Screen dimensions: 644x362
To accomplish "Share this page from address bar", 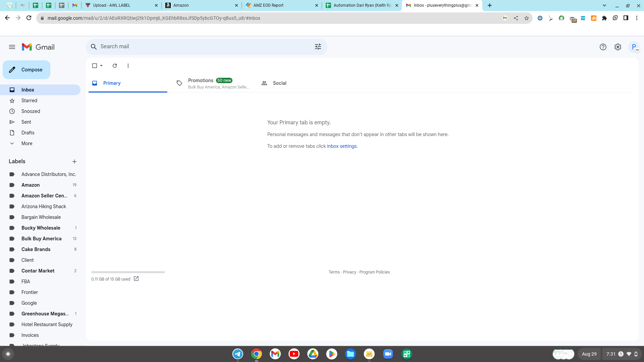I will 516,18.
